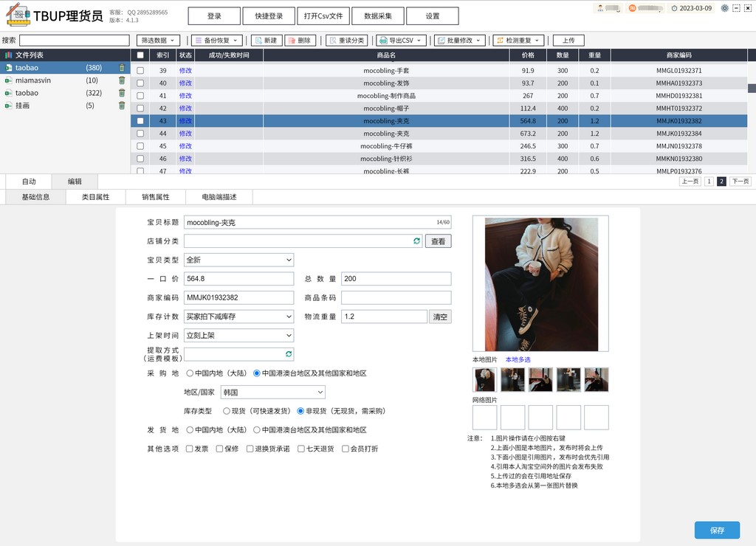Click the 重读分类 toolbar button
The width and height of the screenshot is (756, 546).
pos(346,41)
